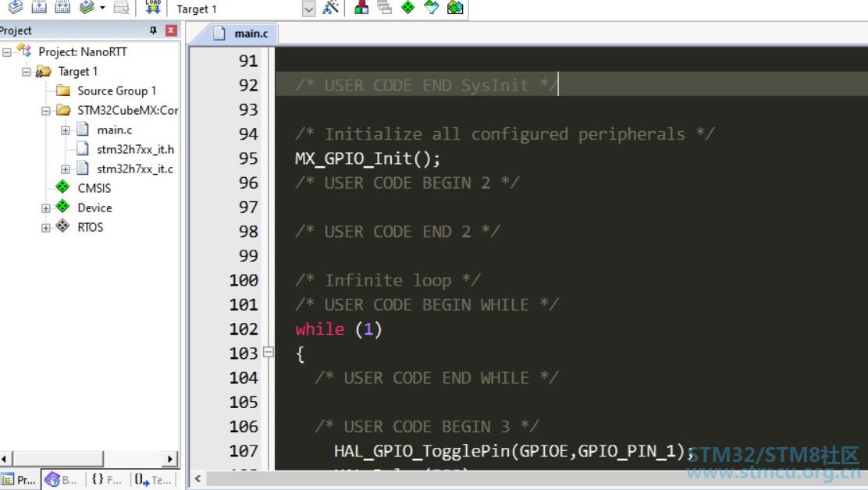
Task: Click project pane scrollbar left arrow
Action: click(x=5, y=459)
